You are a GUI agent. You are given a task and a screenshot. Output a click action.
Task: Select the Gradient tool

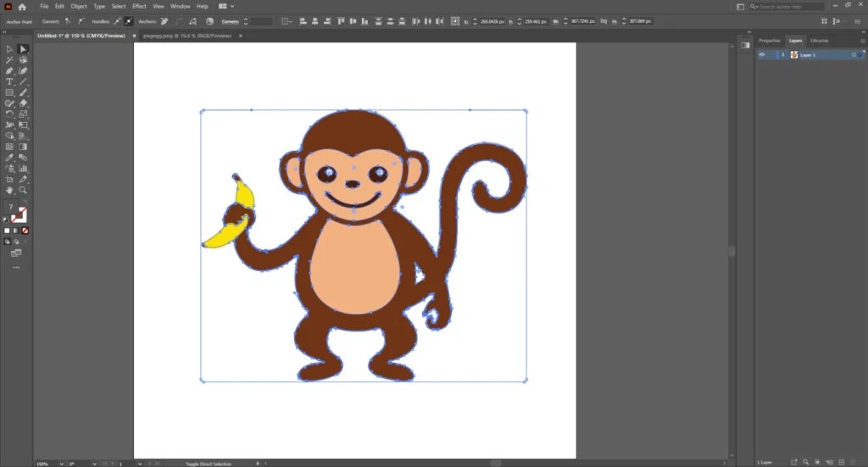[x=23, y=147]
